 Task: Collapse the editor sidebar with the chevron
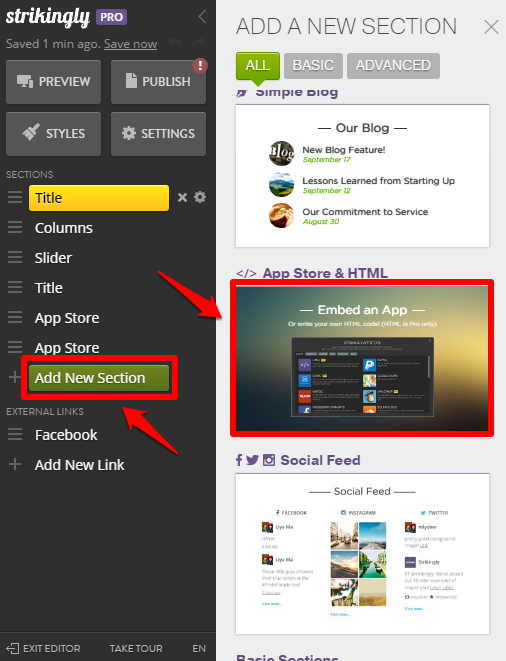pyautogui.click(x=202, y=17)
